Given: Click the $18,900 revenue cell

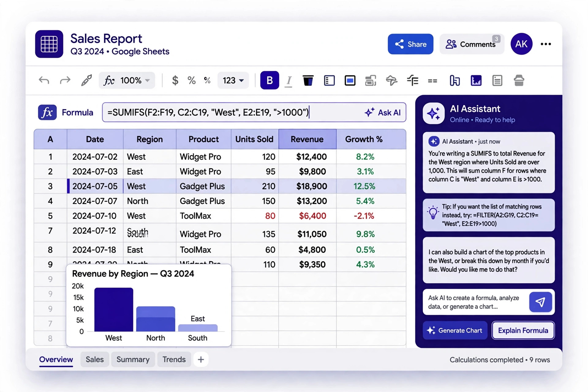Looking at the screenshot, I should point(307,186).
